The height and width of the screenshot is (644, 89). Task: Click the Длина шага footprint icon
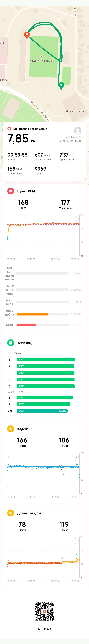tap(10, 513)
